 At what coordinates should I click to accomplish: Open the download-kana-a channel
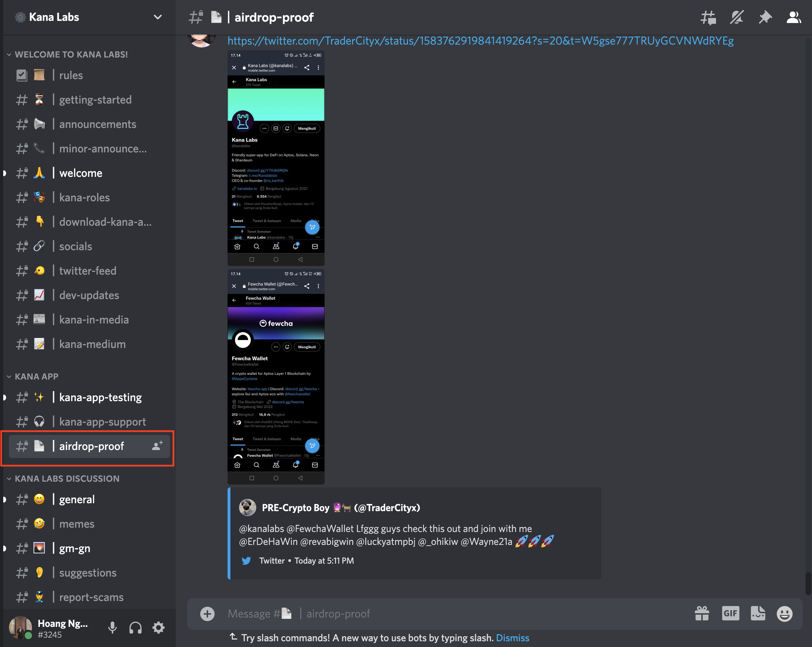click(x=89, y=222)
